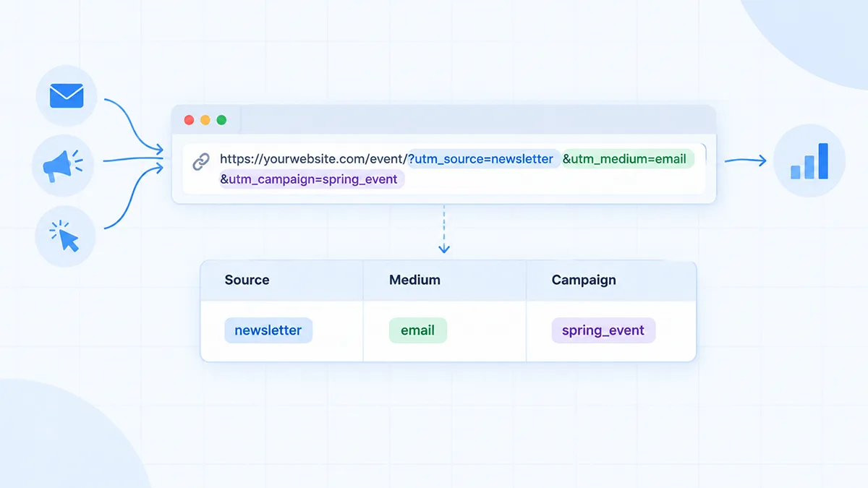Screen dimensions: 868x488
Task: Click the bar chart analytics icon
Action: tap(809, 161)
